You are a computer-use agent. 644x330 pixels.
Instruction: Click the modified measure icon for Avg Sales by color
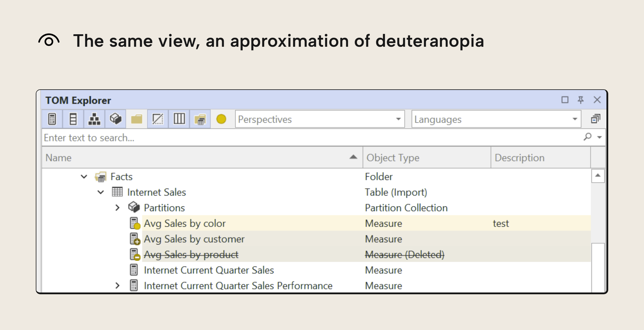pos(135,223)
